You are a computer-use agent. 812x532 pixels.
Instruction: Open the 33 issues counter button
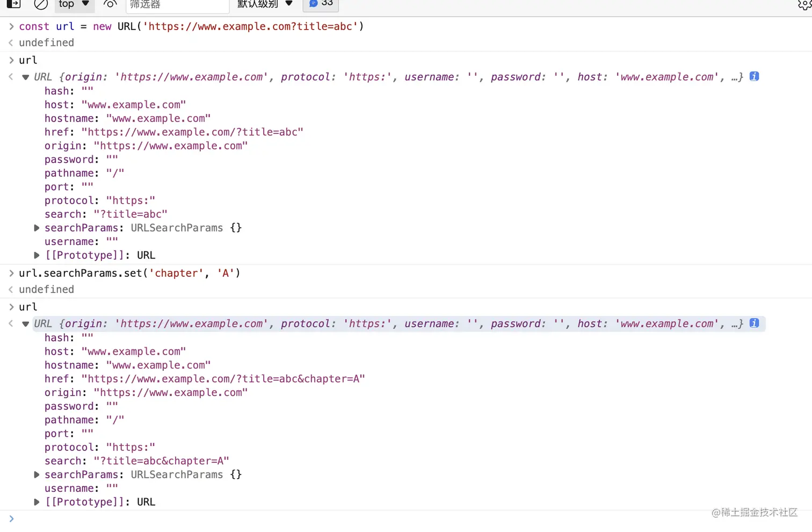click(x=321, y=4)
